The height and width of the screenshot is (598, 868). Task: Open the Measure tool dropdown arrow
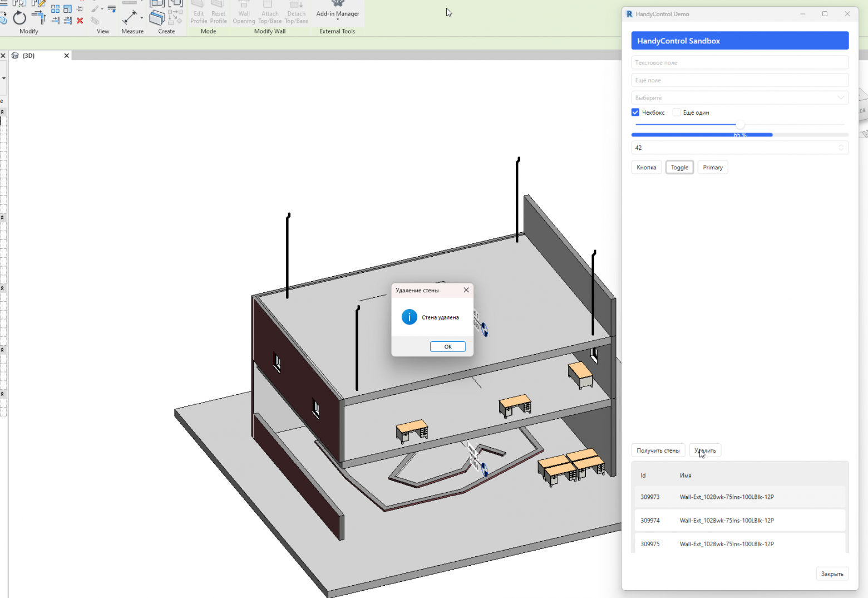[141, 17]
